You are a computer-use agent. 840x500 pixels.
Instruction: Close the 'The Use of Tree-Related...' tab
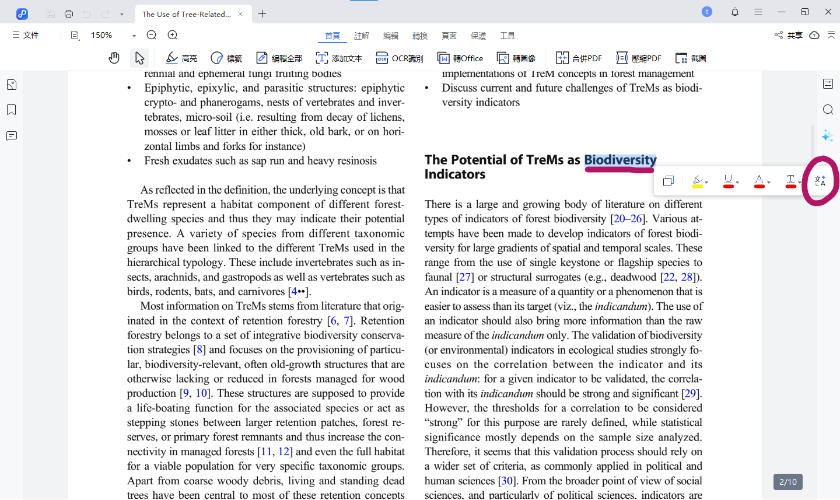[x=240, y=14]
